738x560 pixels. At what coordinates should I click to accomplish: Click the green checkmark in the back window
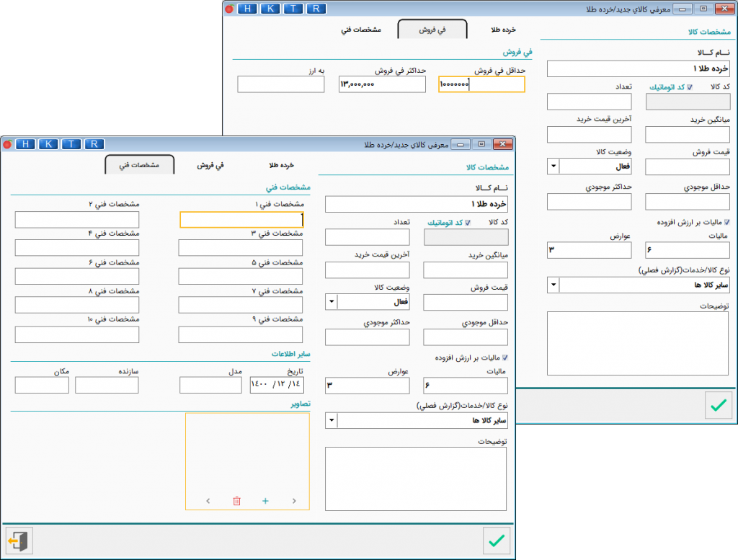click(x=719, y=405)
